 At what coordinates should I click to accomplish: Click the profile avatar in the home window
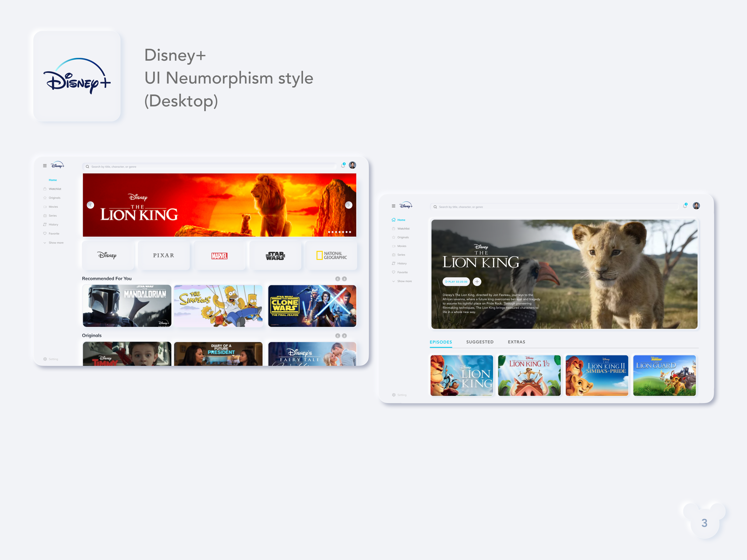352,165
